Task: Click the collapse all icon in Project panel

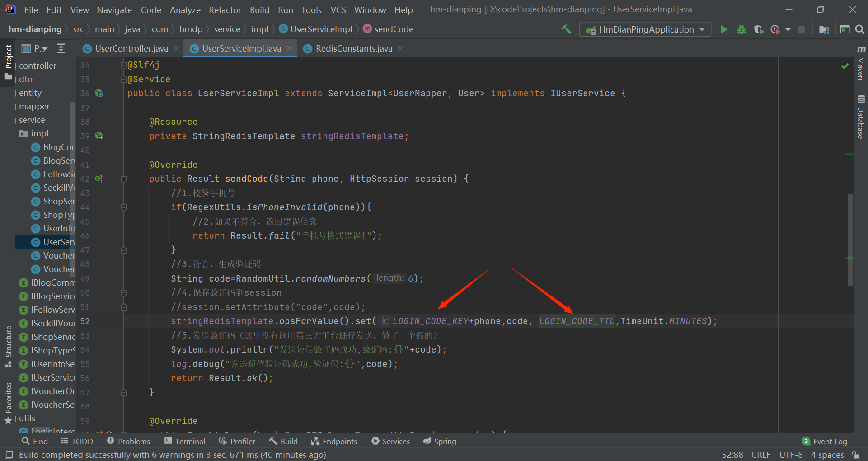Action: [61, 48]
